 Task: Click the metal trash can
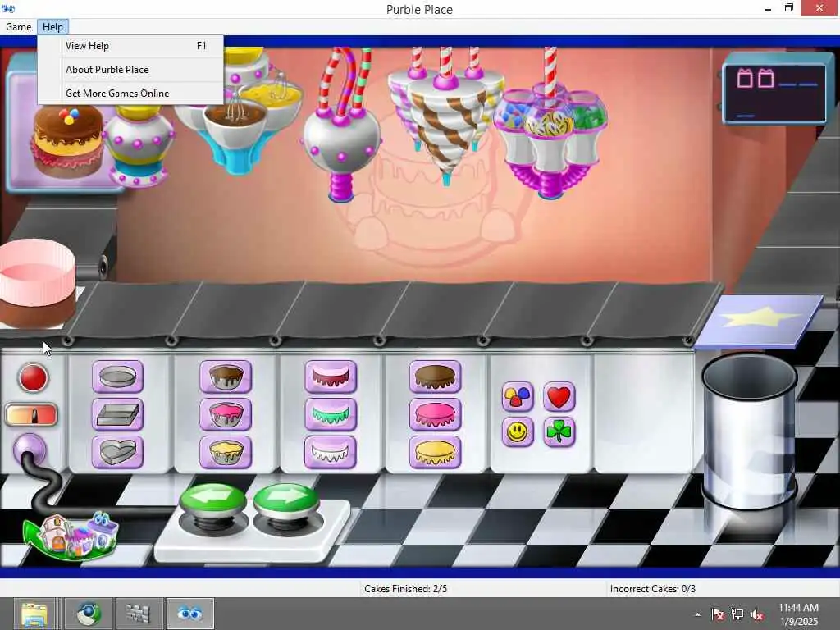(x=750, y=431)
